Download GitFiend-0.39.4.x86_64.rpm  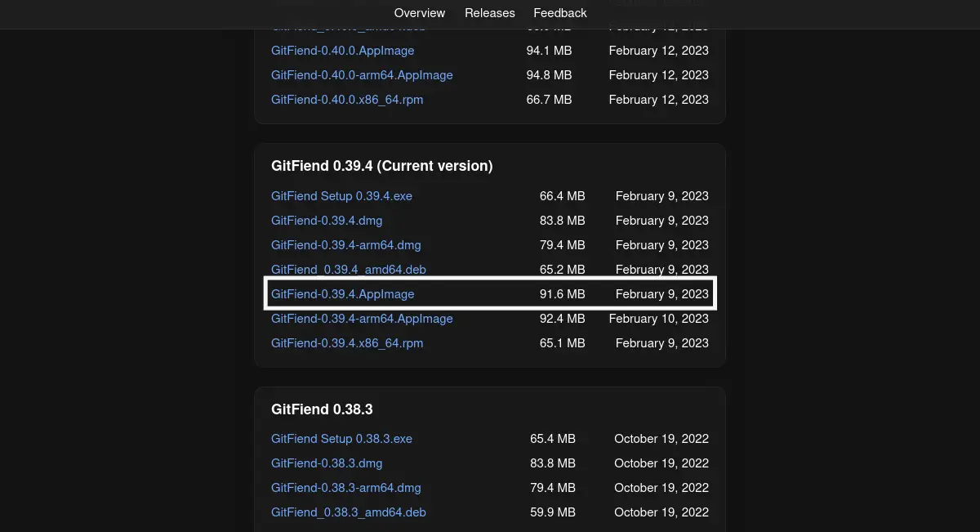point(347,343)
